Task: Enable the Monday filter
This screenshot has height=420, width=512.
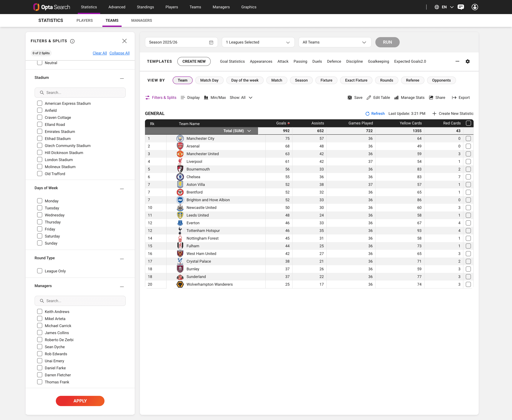Action: tap(40, 201)
